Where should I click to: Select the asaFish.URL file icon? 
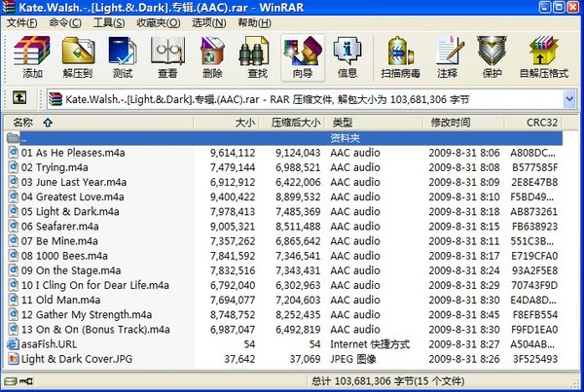tap(13, 344)
